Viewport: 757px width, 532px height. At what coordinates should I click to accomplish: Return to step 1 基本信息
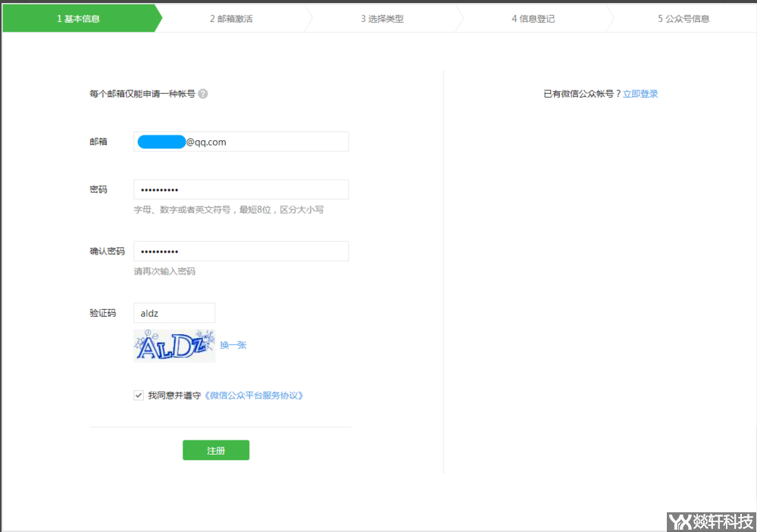80,18
